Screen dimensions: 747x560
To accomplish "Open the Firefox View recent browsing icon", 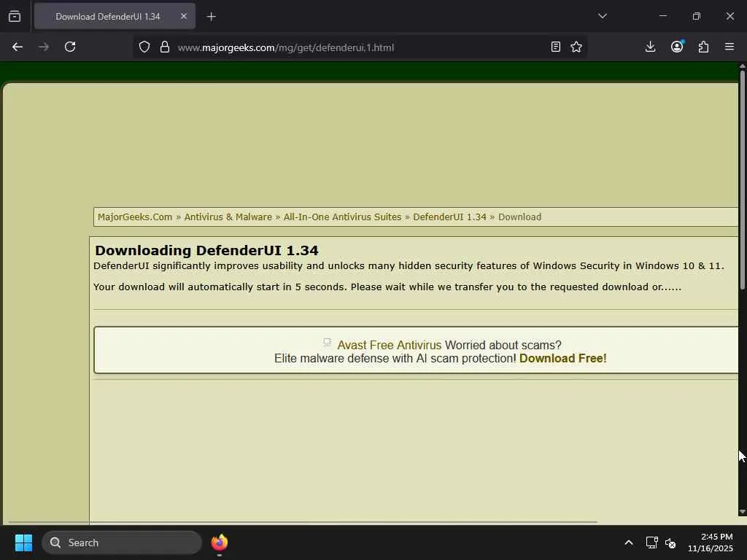I will click(15, 17).
